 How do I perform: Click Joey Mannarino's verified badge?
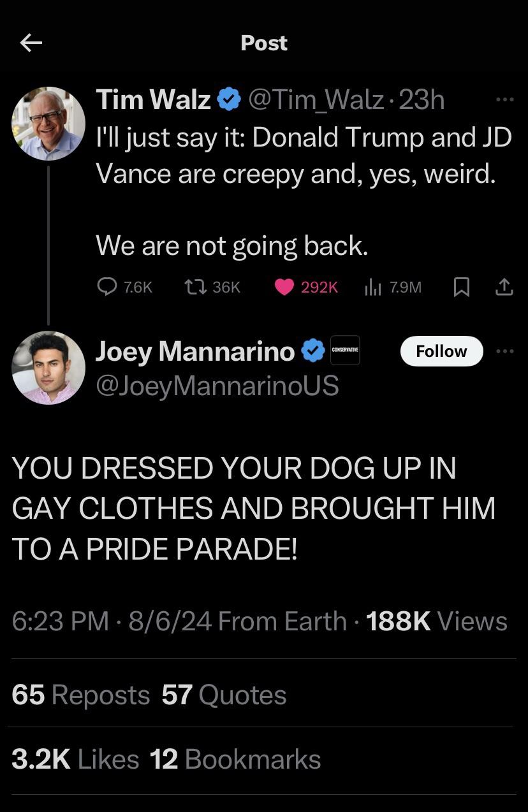312,351
